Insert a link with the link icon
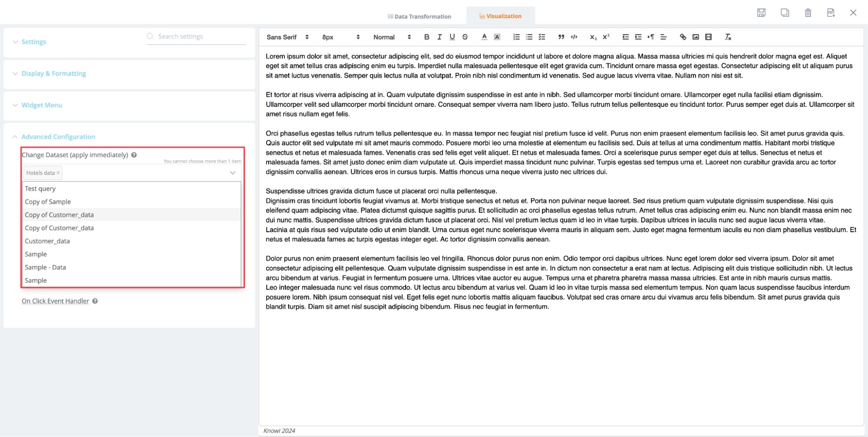The width and height of the screenshot is (868, 437). click(x=683, y=37)
